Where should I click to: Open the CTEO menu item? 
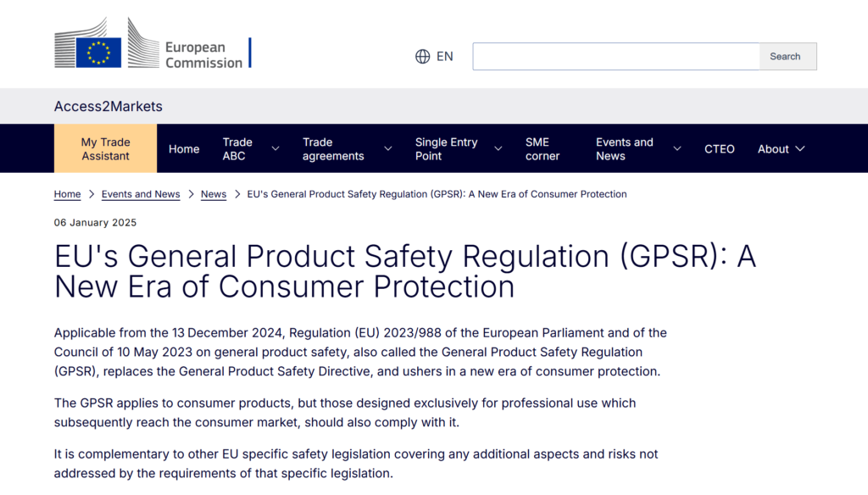[719, 149]
